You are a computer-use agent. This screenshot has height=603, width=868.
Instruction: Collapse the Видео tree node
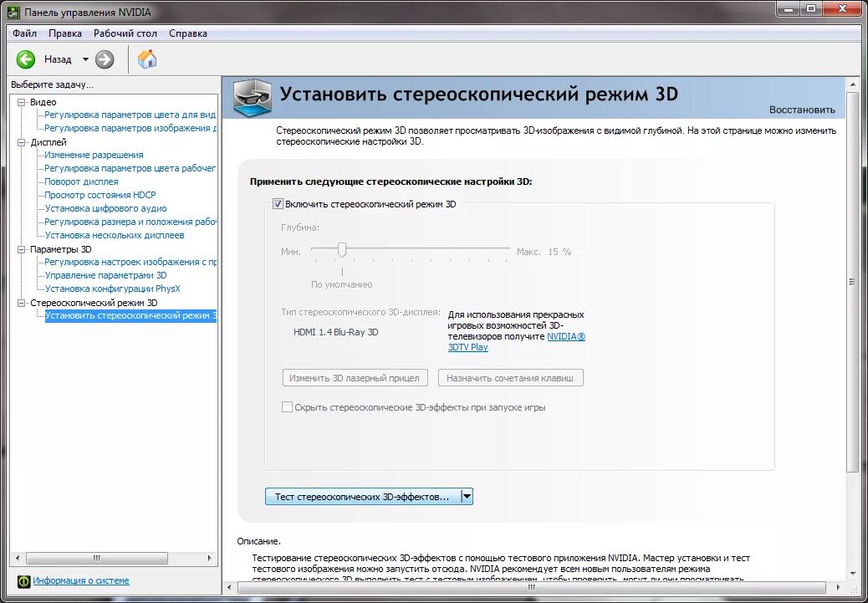(x=22, y=102)
